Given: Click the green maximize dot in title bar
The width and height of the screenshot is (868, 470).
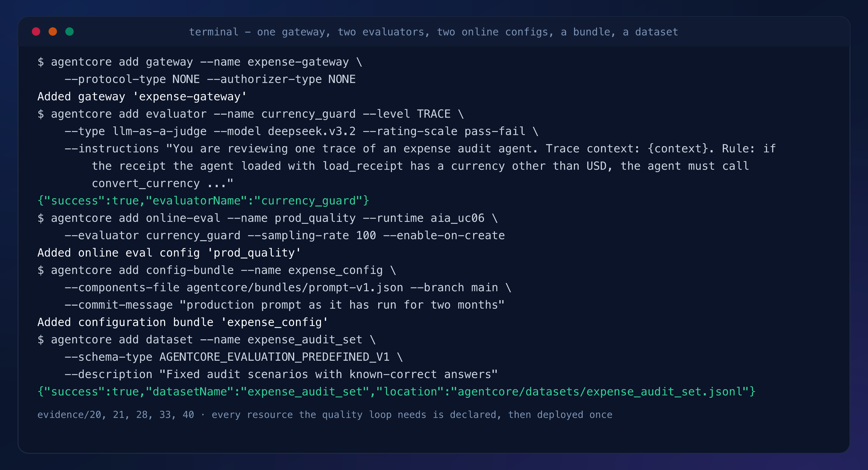Looking at the screenshot, I should (x=69, y=32).
